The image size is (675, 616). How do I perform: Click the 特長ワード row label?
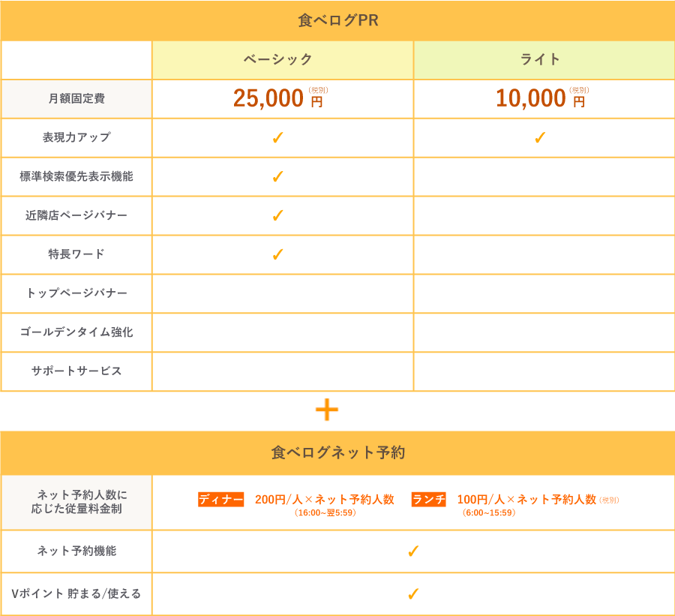(76, 254)
